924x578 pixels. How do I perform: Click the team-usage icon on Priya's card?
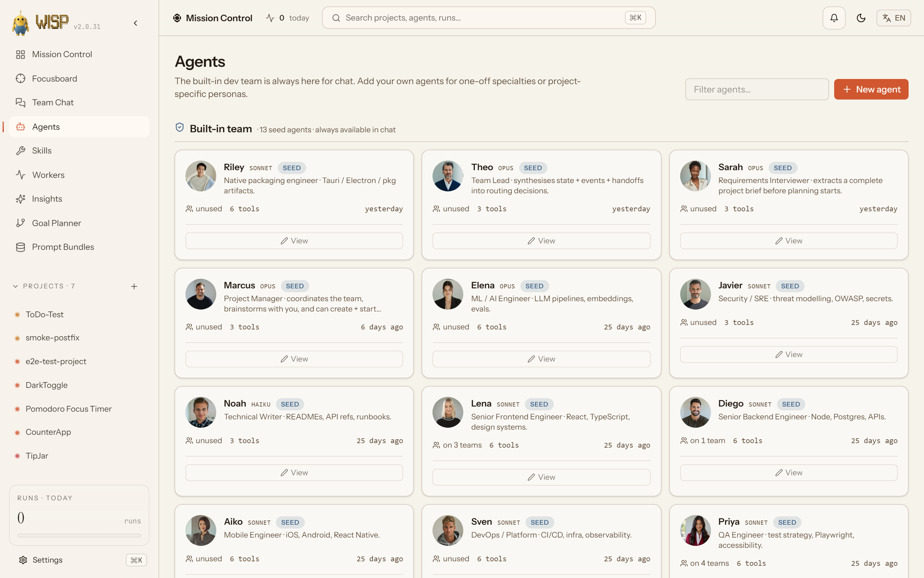tap(684, 563)
